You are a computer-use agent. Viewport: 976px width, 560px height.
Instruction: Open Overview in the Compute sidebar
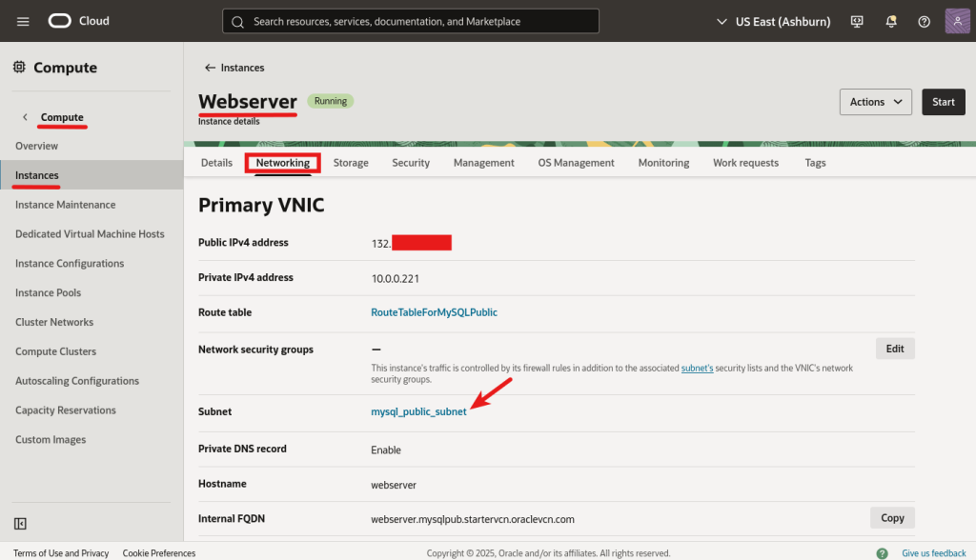[37, 146]
